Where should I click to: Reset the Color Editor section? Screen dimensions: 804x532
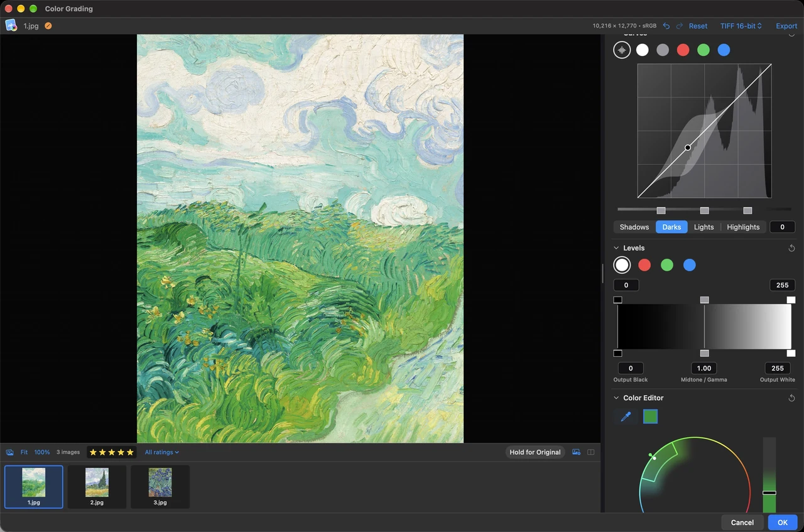tap(791, 398)
